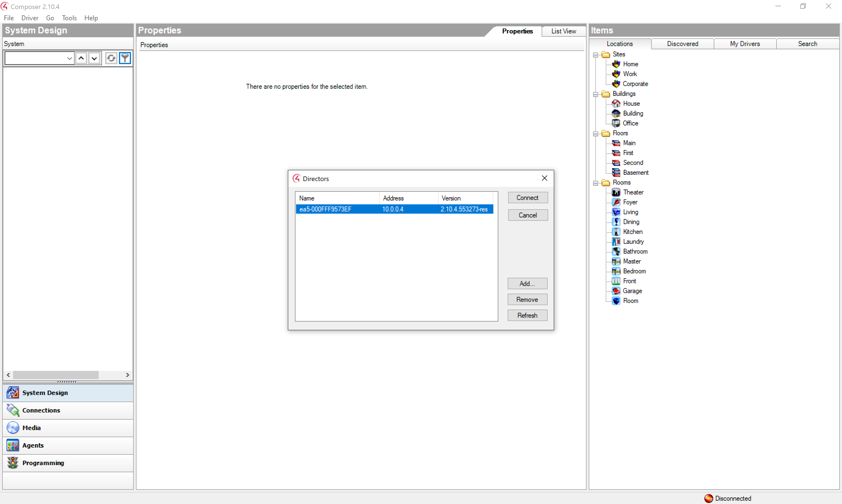Viewport: 842px width, 504px height.
Task: Select the Main floor icon
Action: coord(616,143)
